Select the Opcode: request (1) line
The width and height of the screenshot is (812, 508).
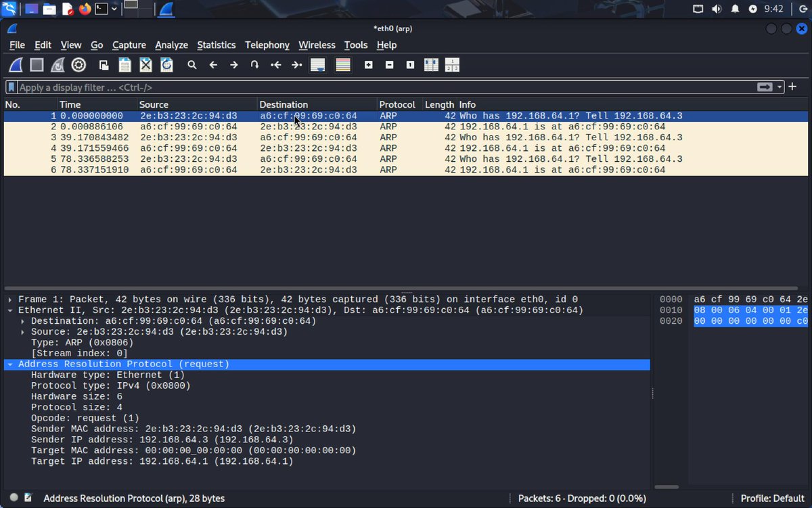[x=85, y=419]
